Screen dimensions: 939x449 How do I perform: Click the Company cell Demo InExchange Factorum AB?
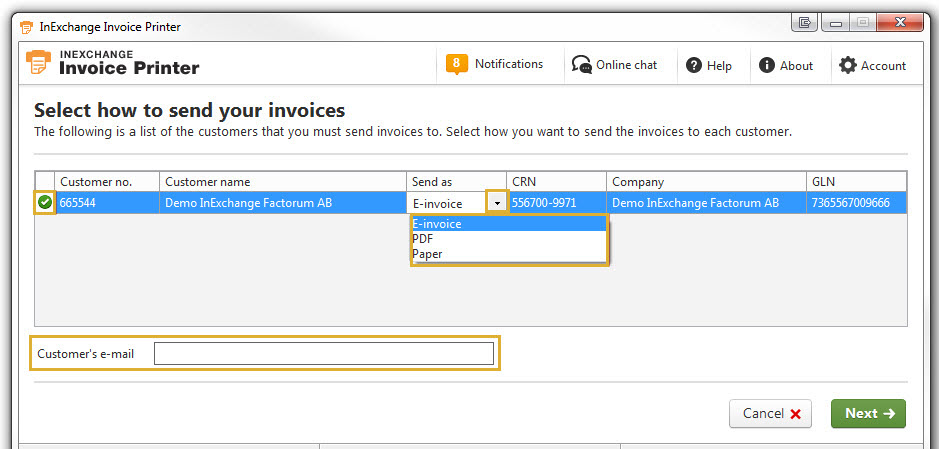pyautogui.click(x=706, y=203)
